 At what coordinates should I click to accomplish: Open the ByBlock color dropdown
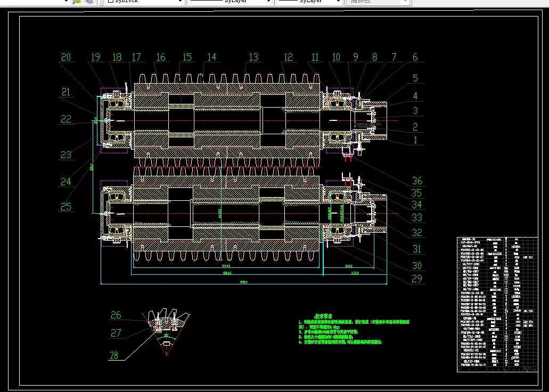click(179, 2)
